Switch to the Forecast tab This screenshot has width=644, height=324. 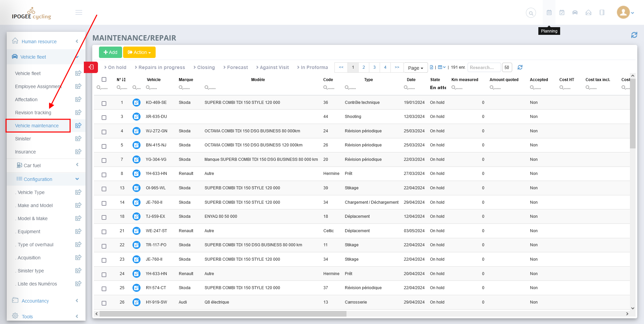pyautogui.click(x=235, y=67)
